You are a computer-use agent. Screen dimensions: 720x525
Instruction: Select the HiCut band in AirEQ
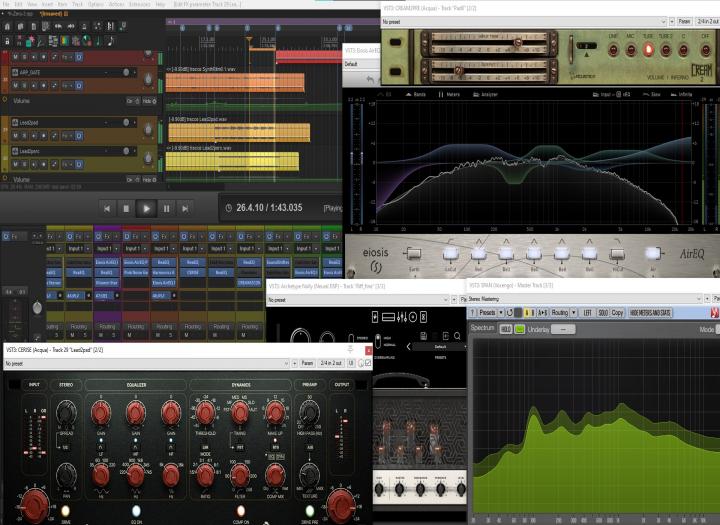617,254
